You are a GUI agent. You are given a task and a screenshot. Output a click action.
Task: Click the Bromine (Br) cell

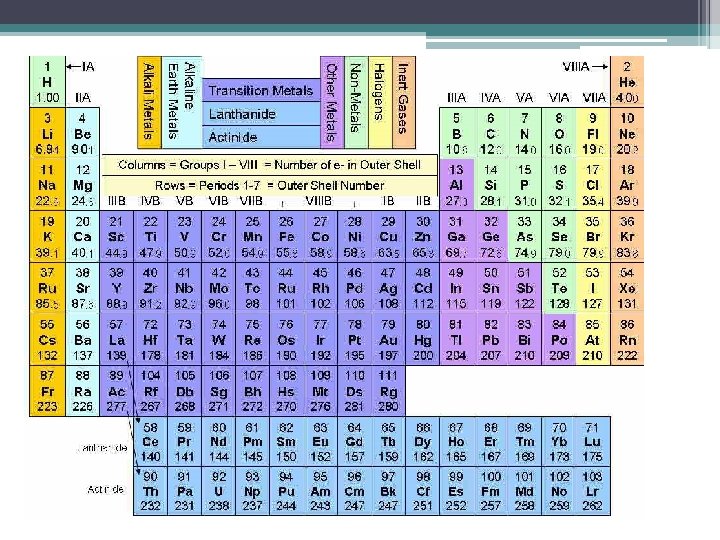[x=593, y=236]
